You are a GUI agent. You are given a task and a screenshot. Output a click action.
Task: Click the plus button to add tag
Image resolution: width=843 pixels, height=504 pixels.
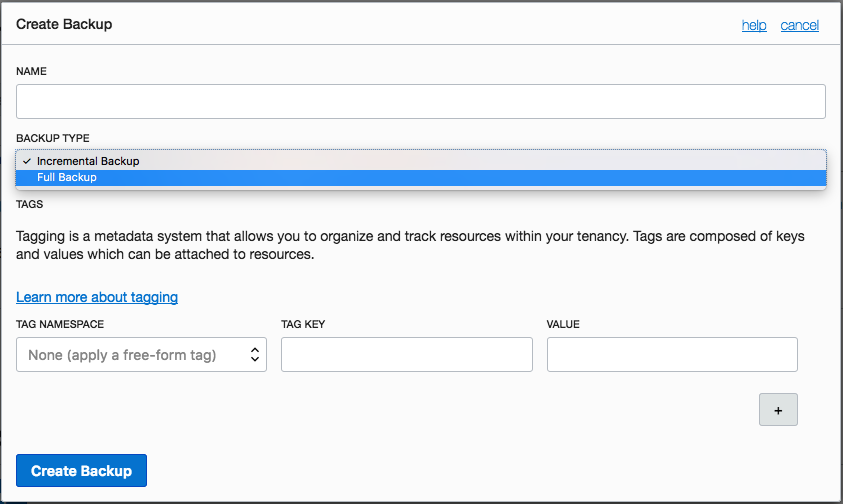tap(778, 409)
